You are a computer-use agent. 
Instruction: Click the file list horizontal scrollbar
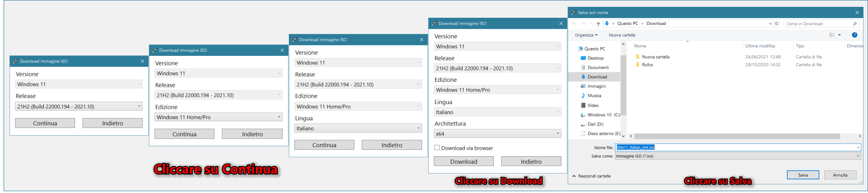(x=738, y=136)
